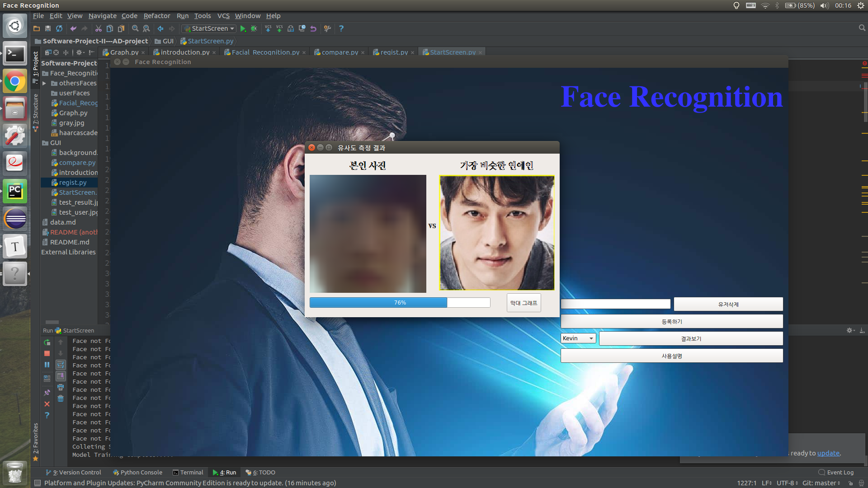Open PyCharm from the Ubuntu dock

tap(15, 191)
